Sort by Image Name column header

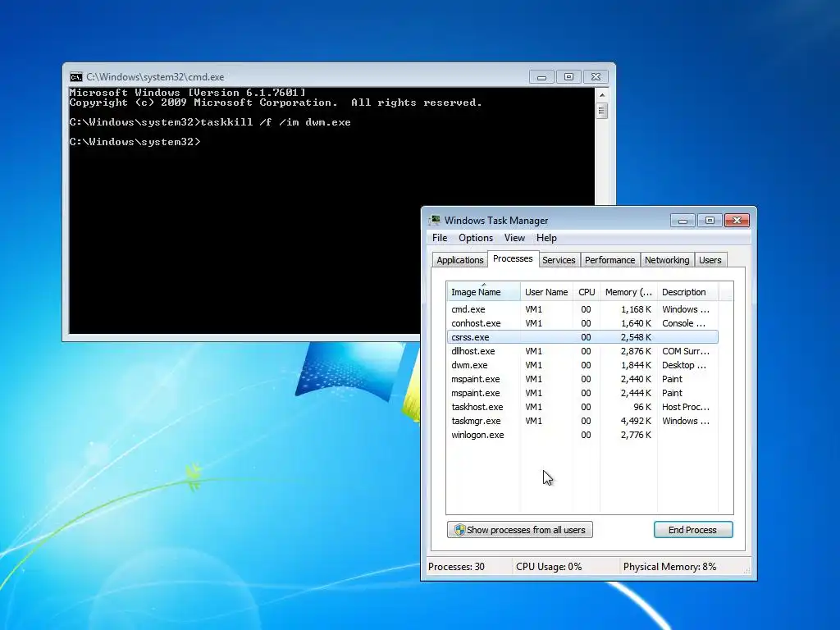pos(483,292)
